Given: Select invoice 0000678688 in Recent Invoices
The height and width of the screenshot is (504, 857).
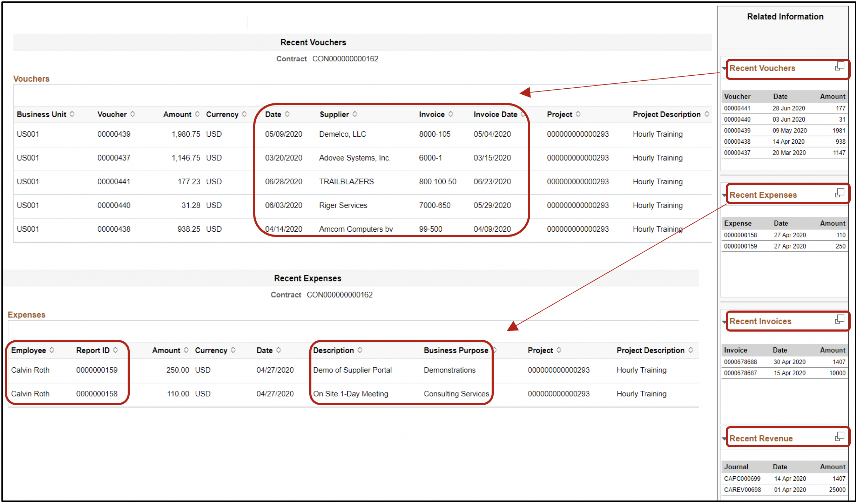Looking at the screenshot, I should coord(741,362).
